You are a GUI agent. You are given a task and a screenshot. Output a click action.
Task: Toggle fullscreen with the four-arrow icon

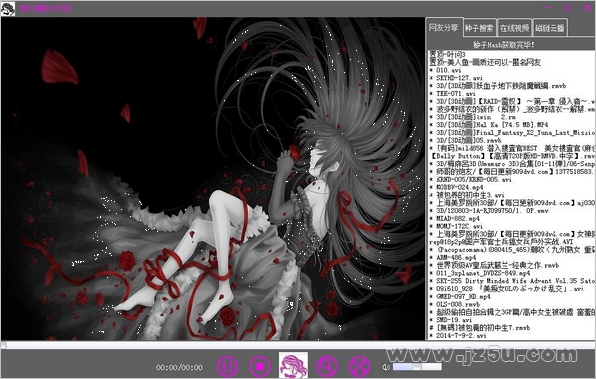(359, 367)
